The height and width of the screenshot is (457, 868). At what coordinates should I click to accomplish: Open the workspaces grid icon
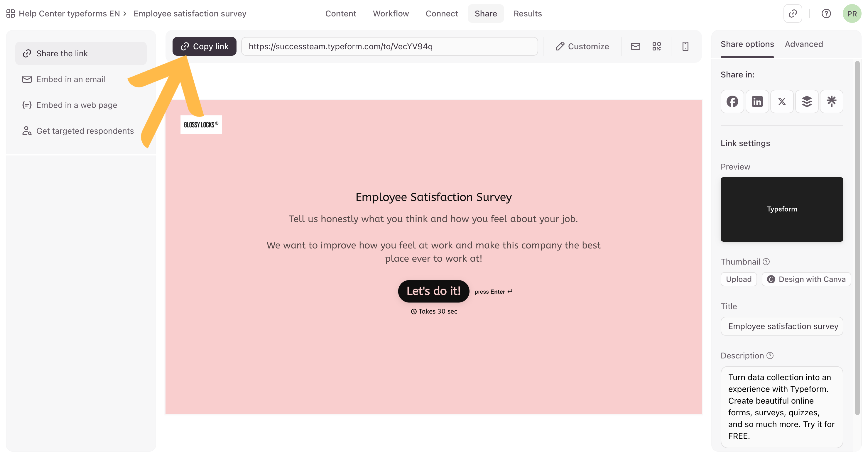tap(11, 13)
